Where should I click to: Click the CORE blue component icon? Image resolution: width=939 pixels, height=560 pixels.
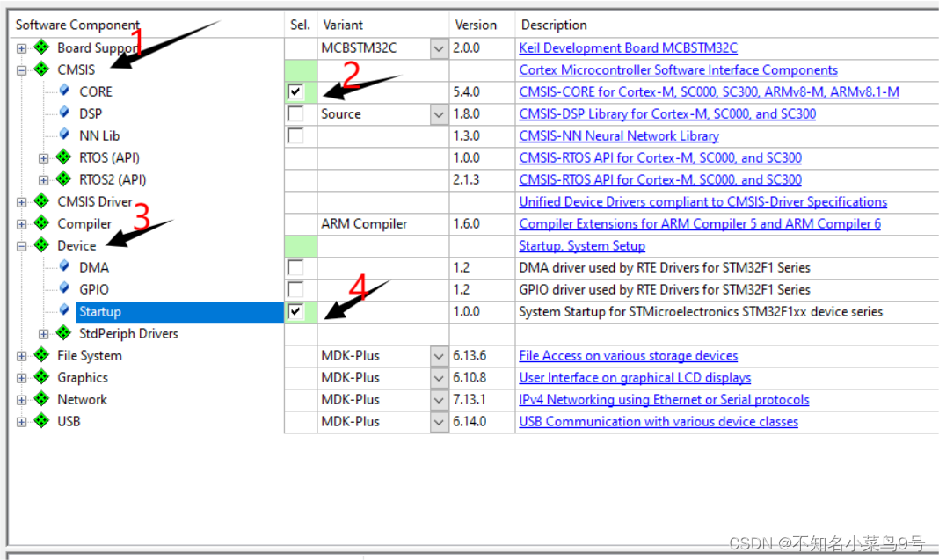click(x=64, y=91)
